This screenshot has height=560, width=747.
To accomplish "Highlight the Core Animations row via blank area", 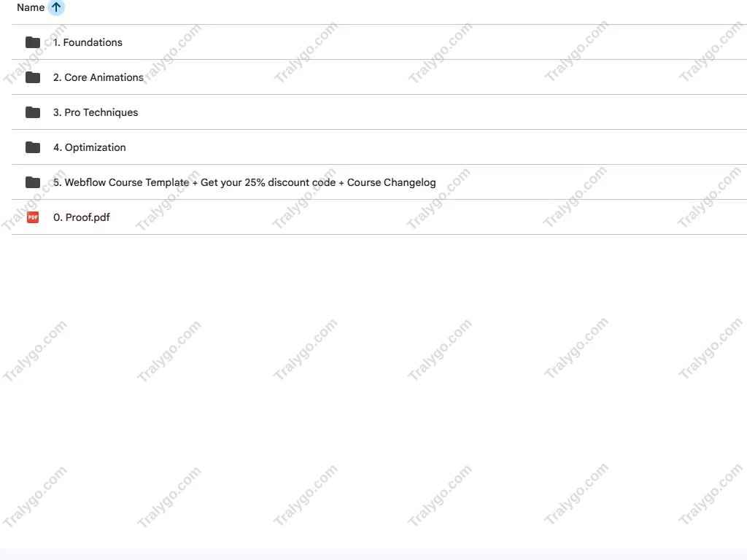I will pos(429,77).
